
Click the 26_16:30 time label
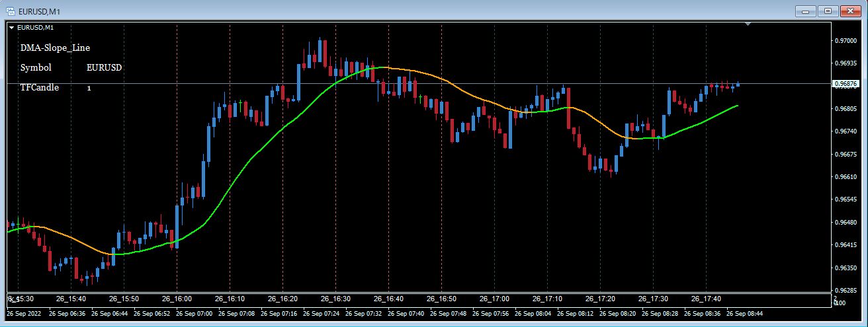point(336,299)
